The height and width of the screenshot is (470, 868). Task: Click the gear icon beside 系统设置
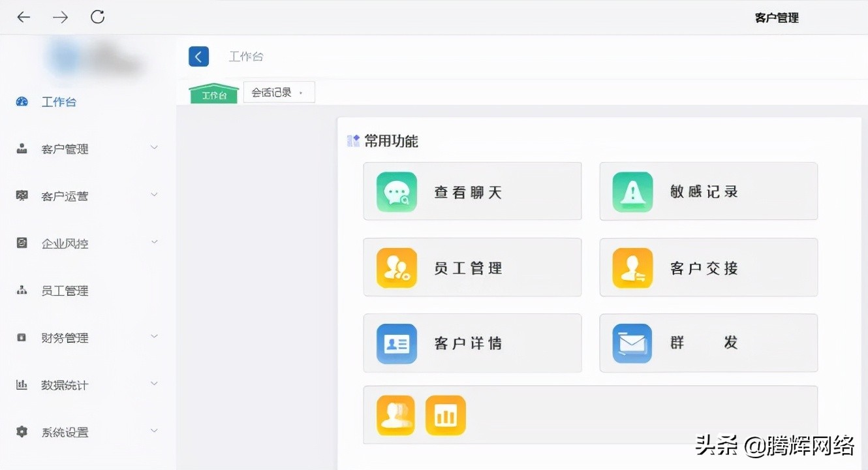[x=22, y=431]
